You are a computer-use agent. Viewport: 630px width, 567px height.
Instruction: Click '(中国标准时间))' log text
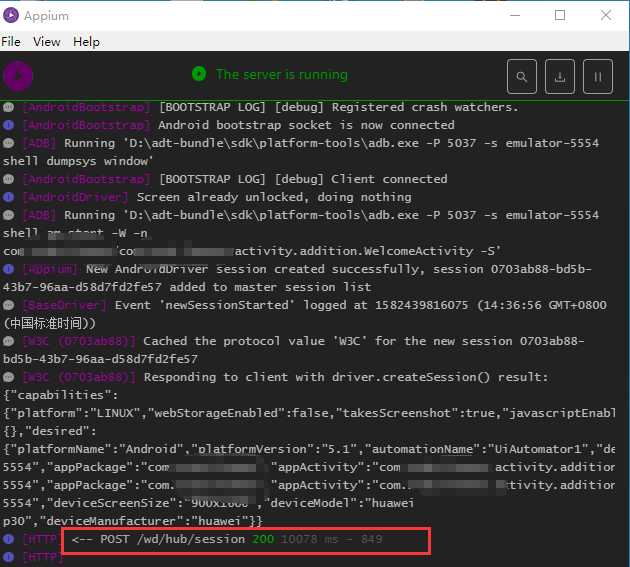pos(49,323)
